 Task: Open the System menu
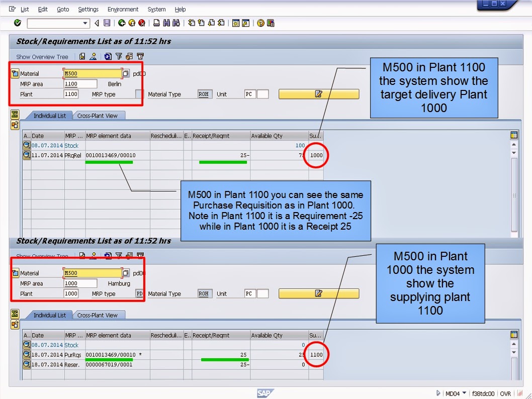pyautogui.click(x=156, y=9)
